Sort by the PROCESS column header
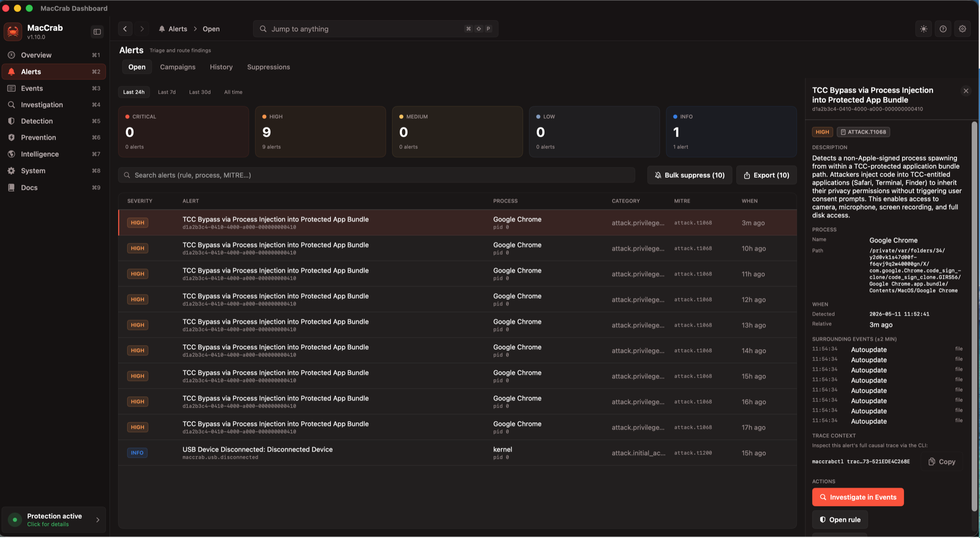This screenshot has height=538, width=980. (x=505, y=201)
